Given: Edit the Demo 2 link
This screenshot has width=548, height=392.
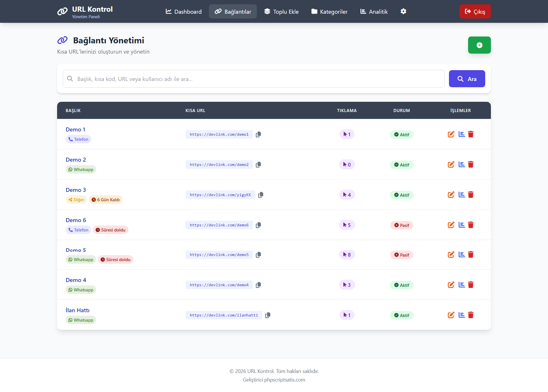Looking at the screenshot, I should pyautogui.click(x=451, y=164).
